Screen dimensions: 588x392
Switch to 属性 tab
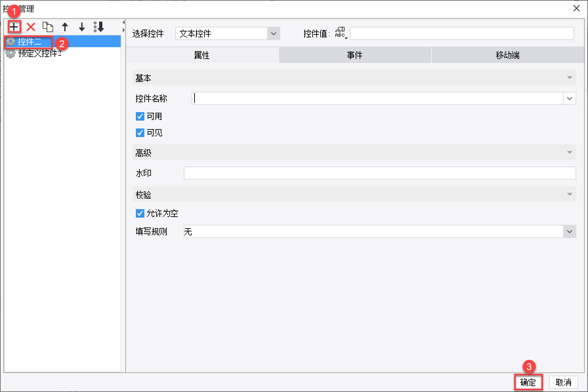point(202,55)
